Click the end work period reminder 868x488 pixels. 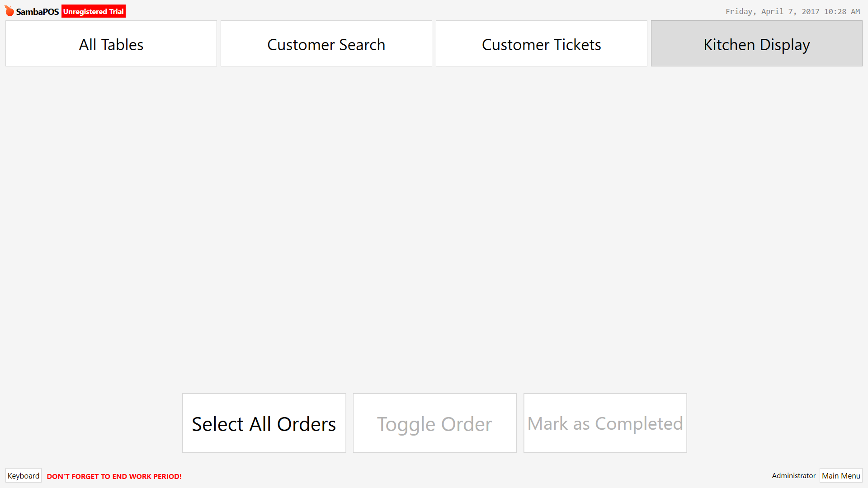[x=114, y=476]
